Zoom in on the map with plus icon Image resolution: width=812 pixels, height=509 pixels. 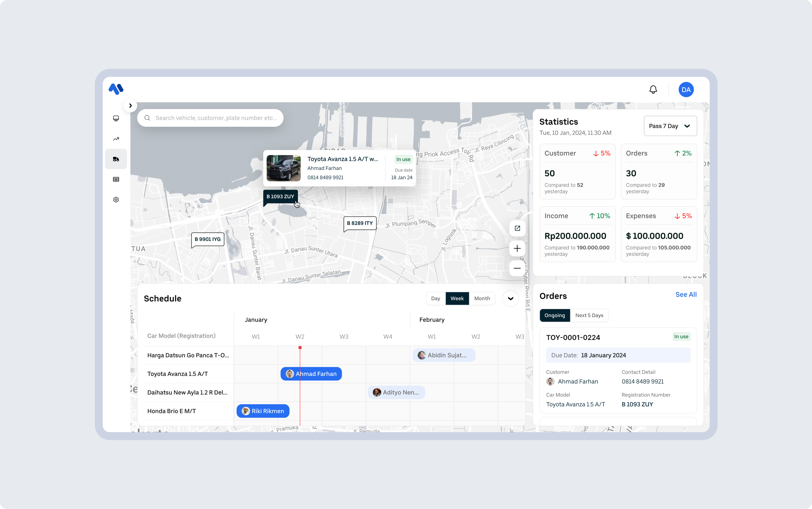[x=517, y=248]
